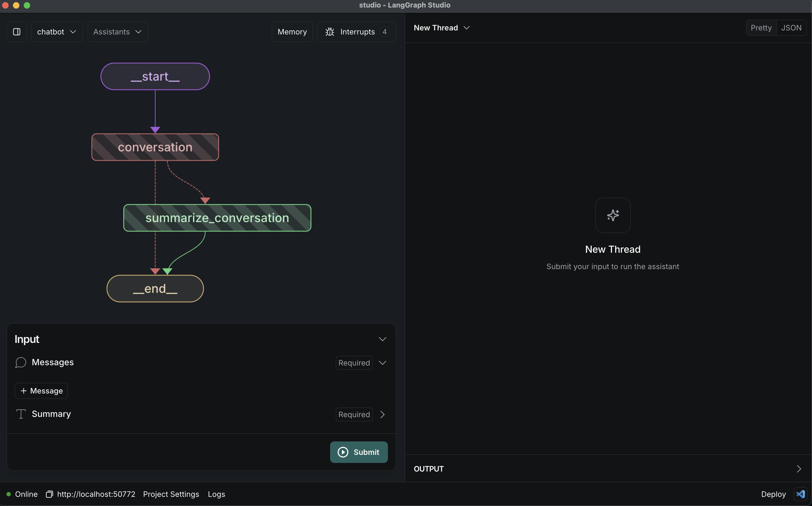Open the chatbot graph dropdown
The height and width of the screenshot is (506, 812).
pyautogui.click(x=57, y=32)
